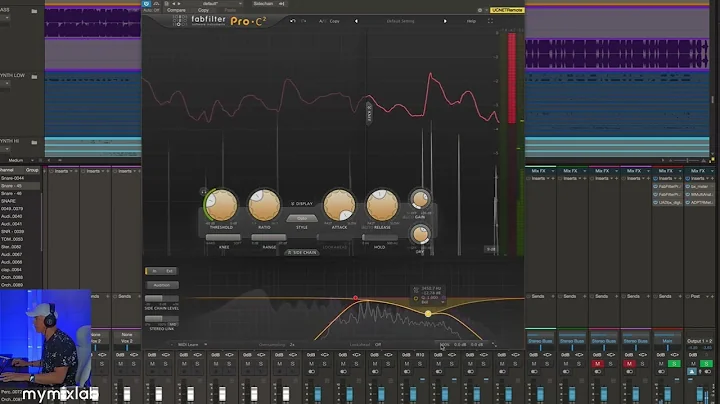Click the Range slider
This screenshot has width=720, height=404.
[x=269, y=237]
